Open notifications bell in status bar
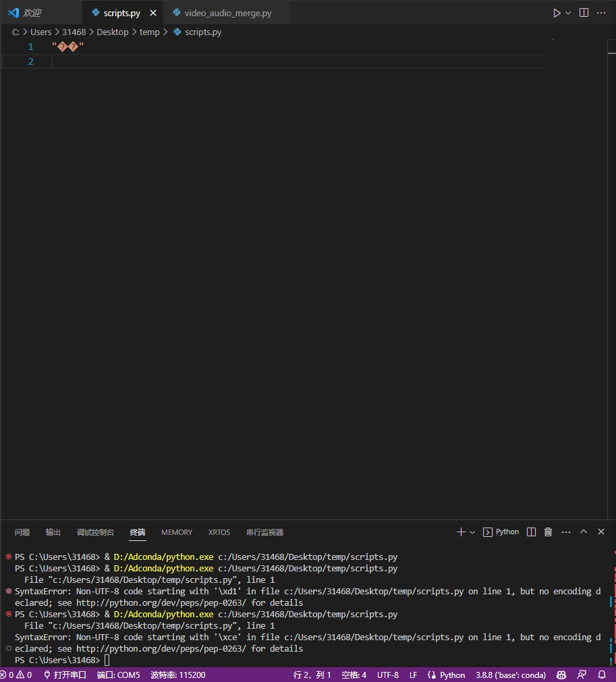The image size is (616, 682). [602, 675]
